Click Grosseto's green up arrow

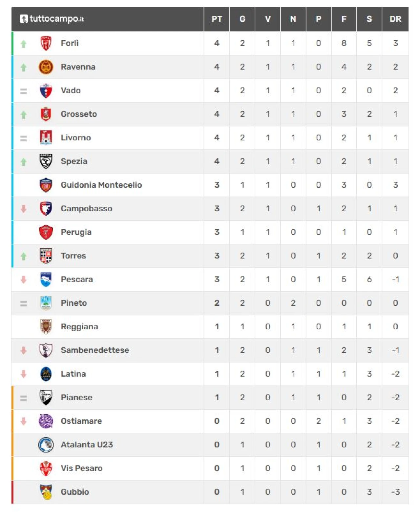24,115
